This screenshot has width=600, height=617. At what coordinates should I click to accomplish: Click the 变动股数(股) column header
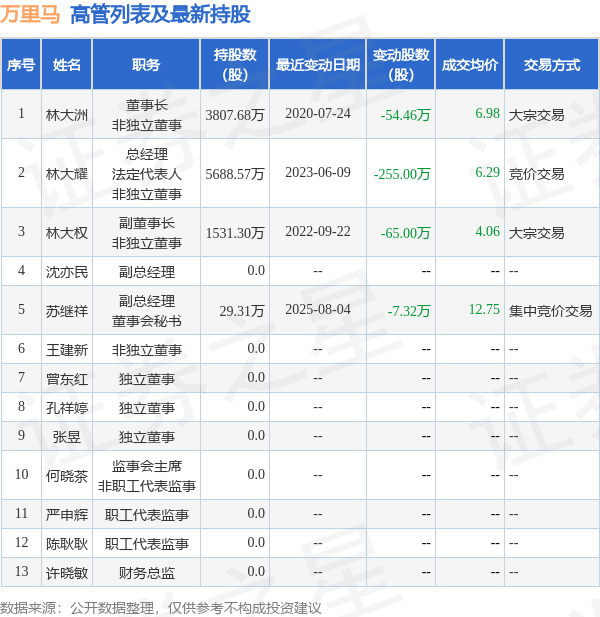pos(401,65)
